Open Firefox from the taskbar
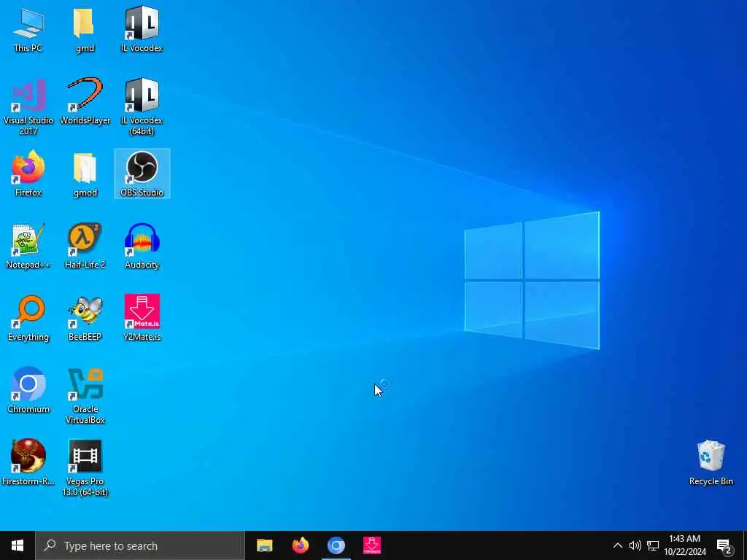The image size is (747, 560). pos(300,545)
